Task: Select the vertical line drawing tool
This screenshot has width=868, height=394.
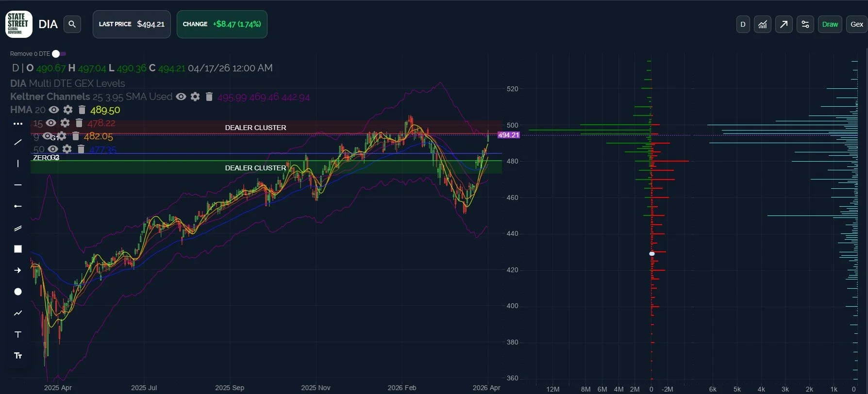Action: [18, 164]
